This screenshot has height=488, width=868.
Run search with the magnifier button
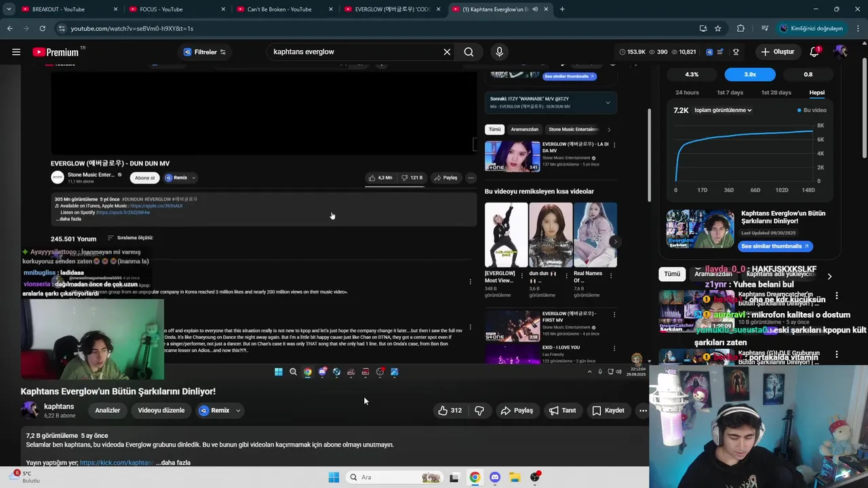469,52
